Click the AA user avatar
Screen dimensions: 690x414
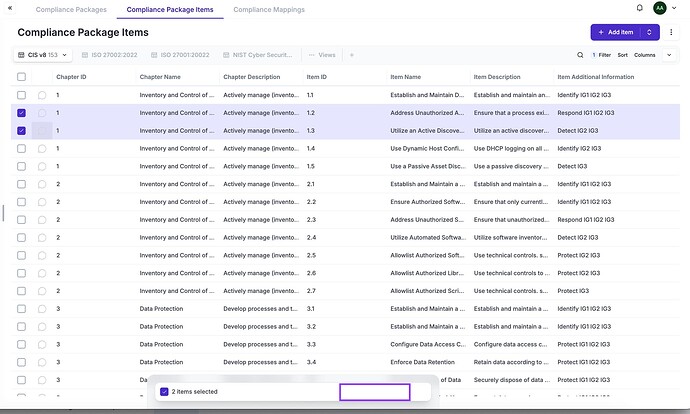[x=660, y=9]
